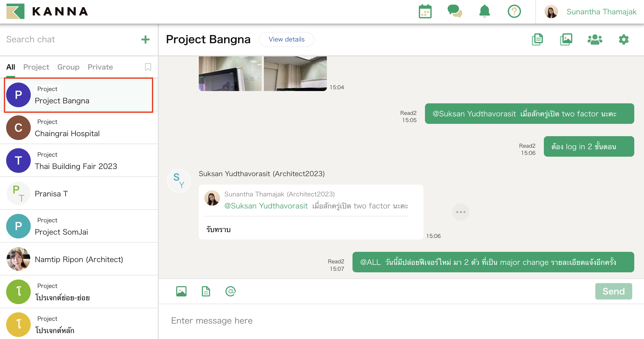Screen dimensions: 644x339
Task: Create new chat with plus icon
Action: (x=145, y=39)
